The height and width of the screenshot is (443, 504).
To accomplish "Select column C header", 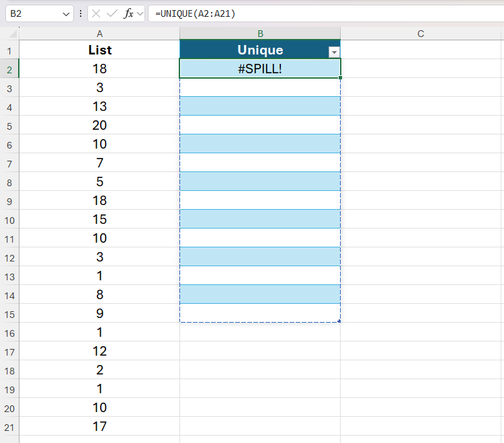I will [x=421, y=34].
